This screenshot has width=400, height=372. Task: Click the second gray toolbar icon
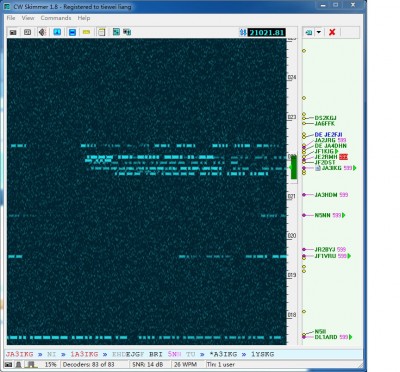click(x=27, y=32)
